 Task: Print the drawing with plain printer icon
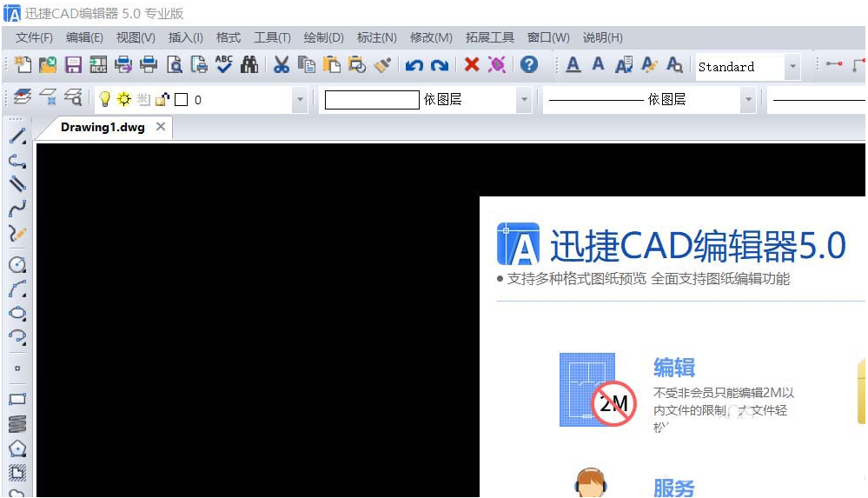149,65
